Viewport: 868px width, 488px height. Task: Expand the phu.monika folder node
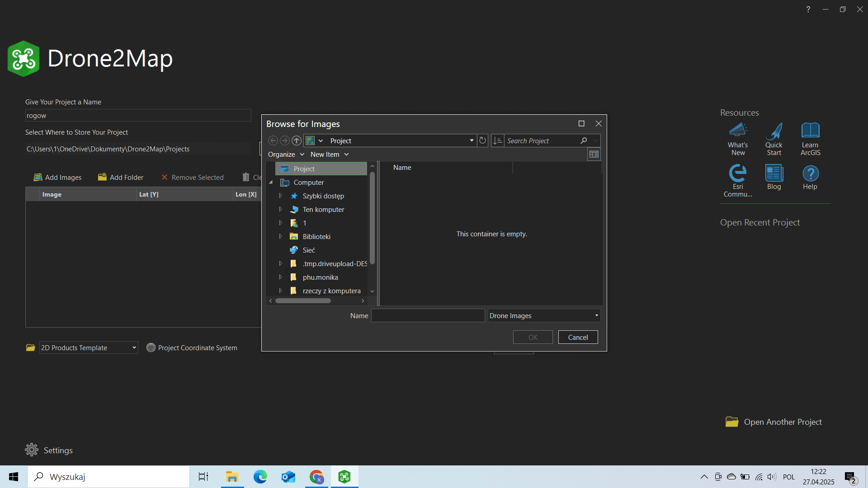280,277
